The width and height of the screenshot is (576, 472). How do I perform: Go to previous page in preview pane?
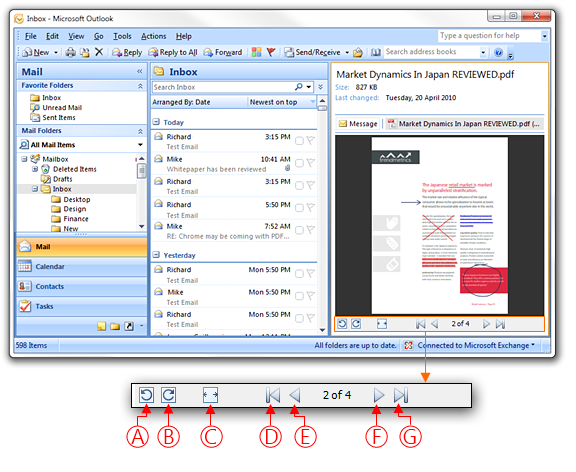pyautogui.click(x=435, y=324)
